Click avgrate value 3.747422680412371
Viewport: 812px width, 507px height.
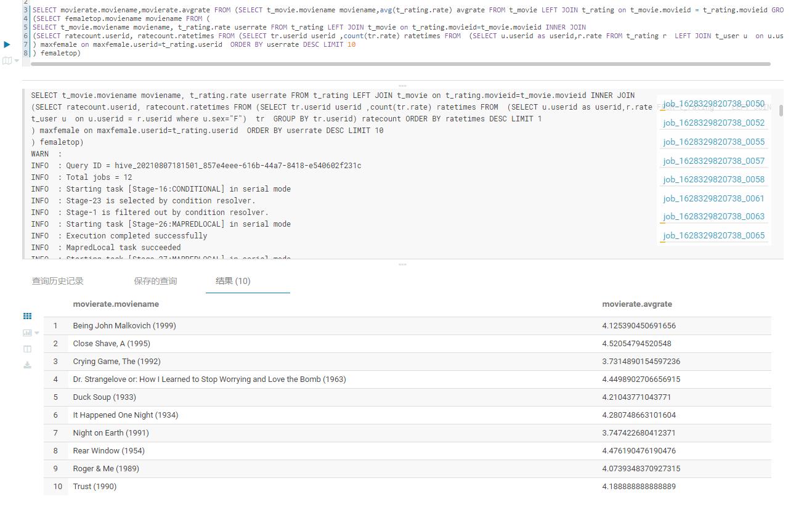[639, 432]
